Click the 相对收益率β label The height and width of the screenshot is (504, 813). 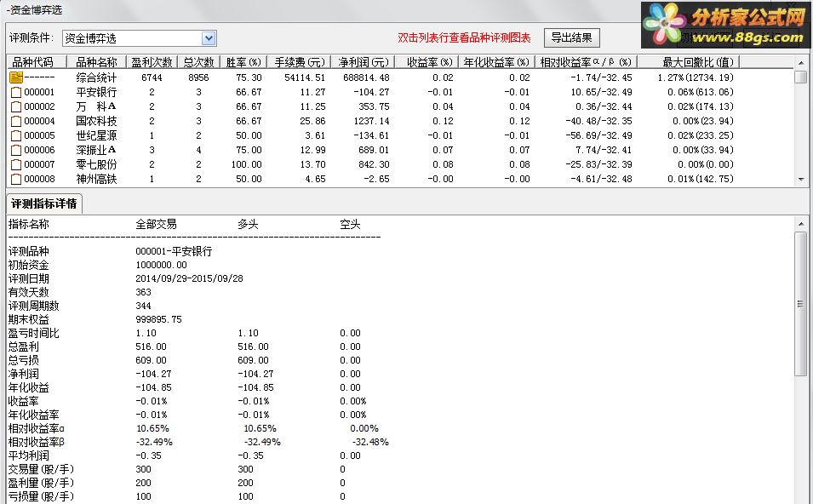[x=37, y=443]
